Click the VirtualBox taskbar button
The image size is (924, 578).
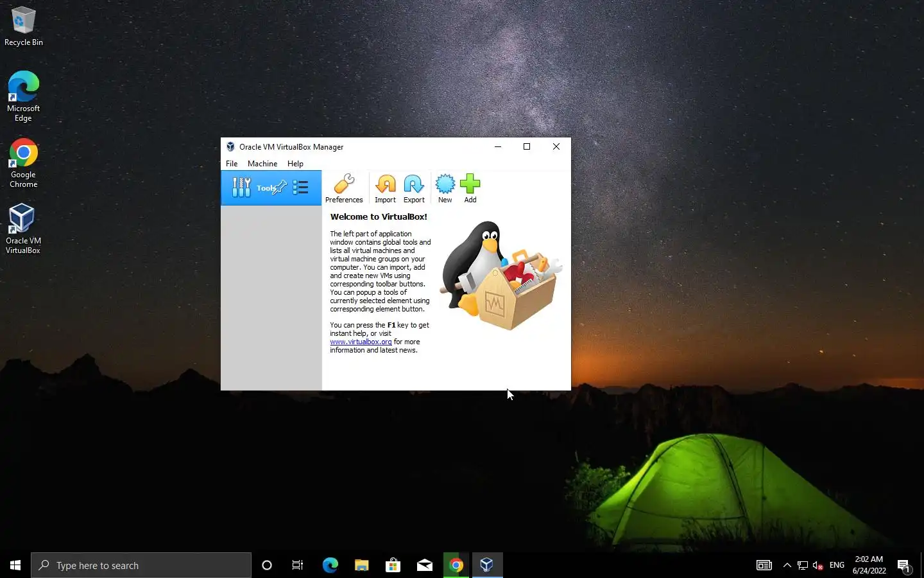click(487, 565)
